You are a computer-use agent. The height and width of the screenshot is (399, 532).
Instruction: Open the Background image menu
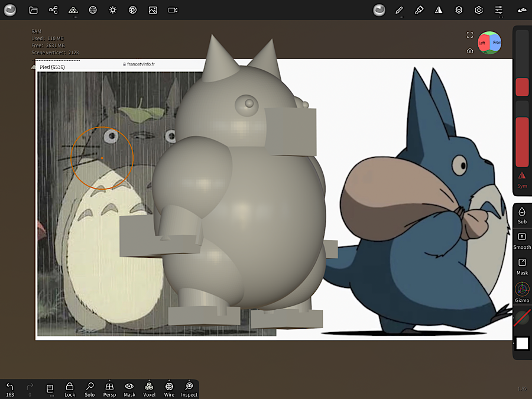point(153,10)
